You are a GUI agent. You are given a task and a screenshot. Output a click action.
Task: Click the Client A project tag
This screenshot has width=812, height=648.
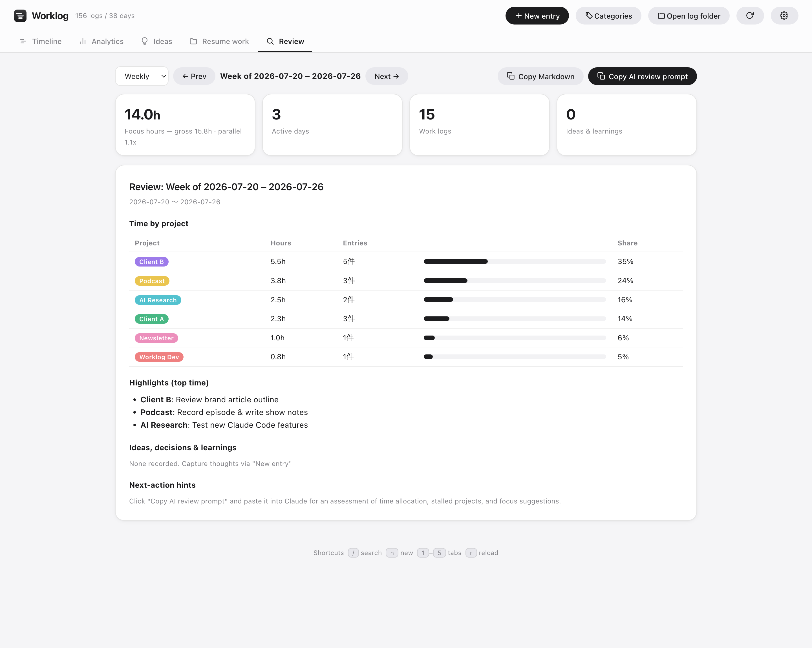coord(151,319)
